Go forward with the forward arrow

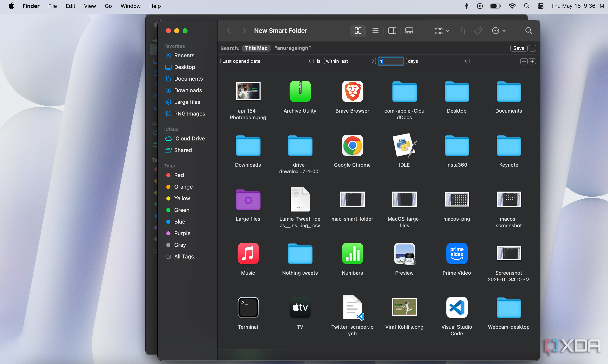coord(244,30)
